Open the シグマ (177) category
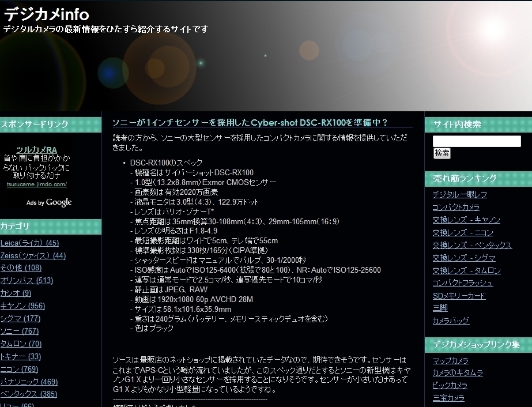This screenshot has width=532, height=407. (x=20, y=318)
